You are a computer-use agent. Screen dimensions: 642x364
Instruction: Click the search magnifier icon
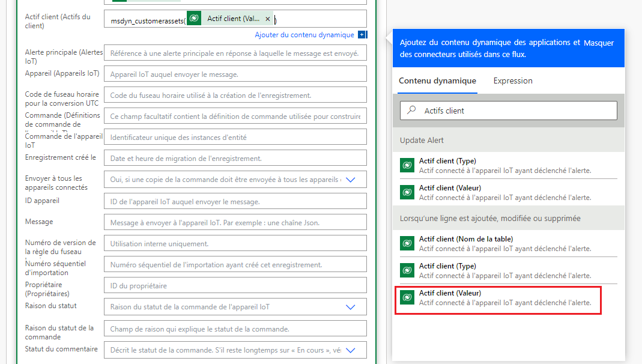coord(411,110)
